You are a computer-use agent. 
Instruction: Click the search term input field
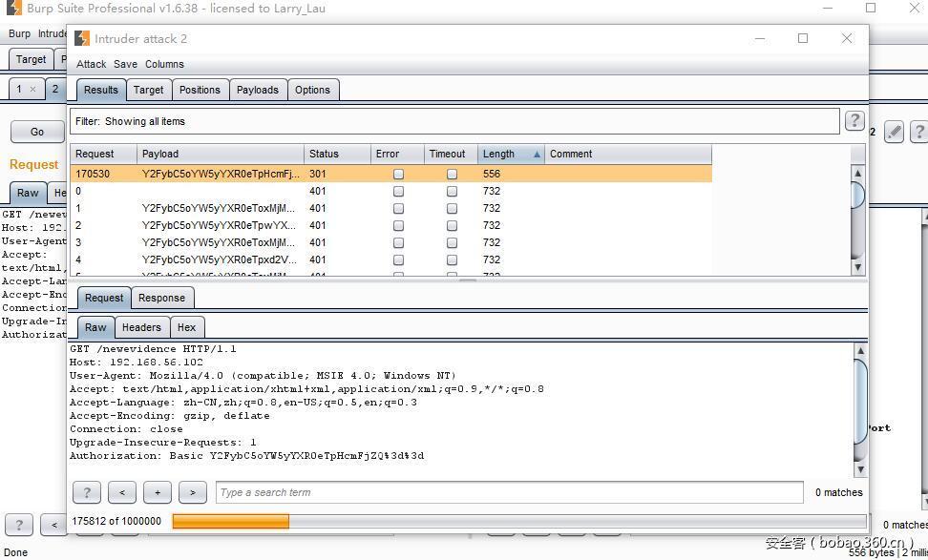coord(509,492)
